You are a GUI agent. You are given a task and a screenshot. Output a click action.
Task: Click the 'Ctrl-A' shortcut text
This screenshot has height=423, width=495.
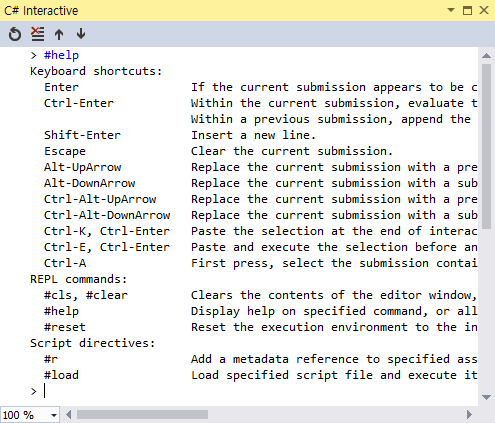click(x=65, y=263)
